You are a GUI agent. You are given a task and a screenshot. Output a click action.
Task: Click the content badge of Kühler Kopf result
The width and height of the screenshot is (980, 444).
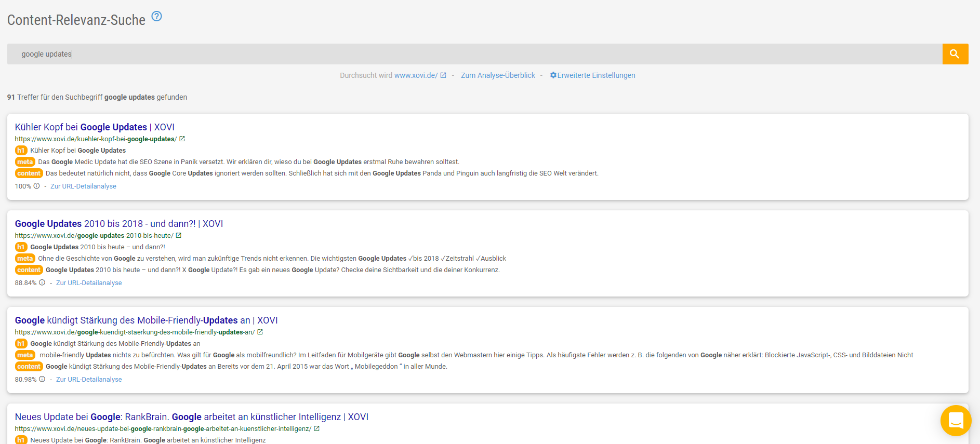[x=29, y=173]
